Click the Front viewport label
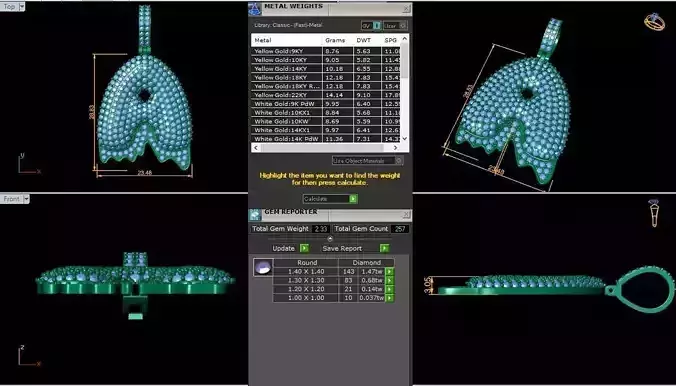Screen dimensions: 676x386 tap(12, 199)
